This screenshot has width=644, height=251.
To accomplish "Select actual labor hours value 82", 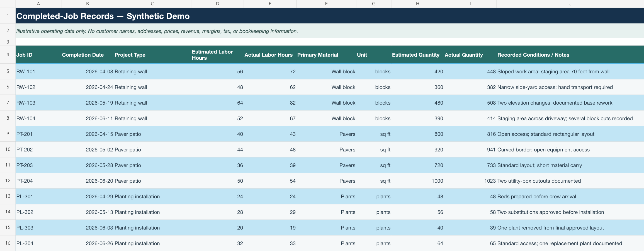I will (x=270, y=103).
